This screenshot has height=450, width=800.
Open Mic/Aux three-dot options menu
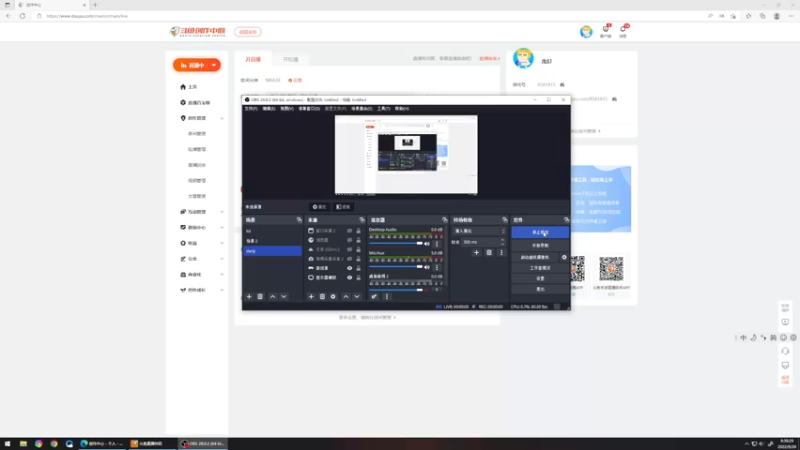(x=437, y=267)
